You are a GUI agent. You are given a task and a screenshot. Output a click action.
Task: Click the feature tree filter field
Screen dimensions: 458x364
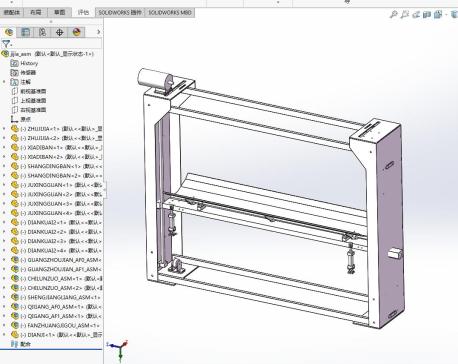[51, 44]
